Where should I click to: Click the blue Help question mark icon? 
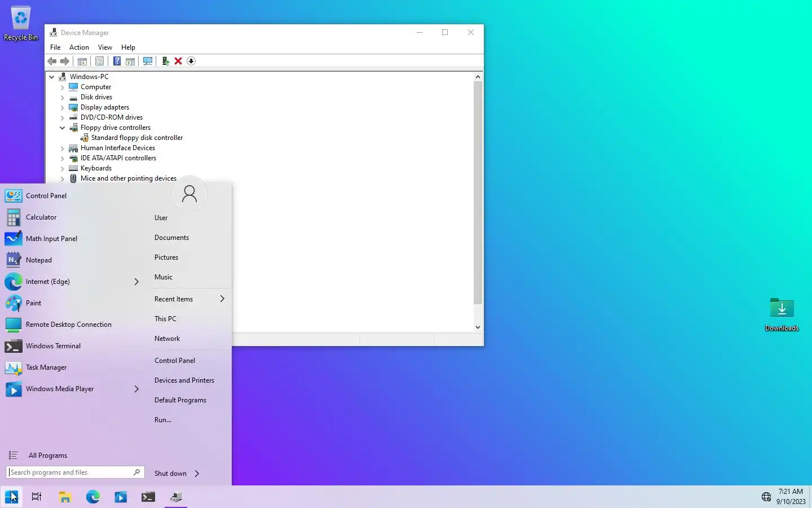click(117, 61)
